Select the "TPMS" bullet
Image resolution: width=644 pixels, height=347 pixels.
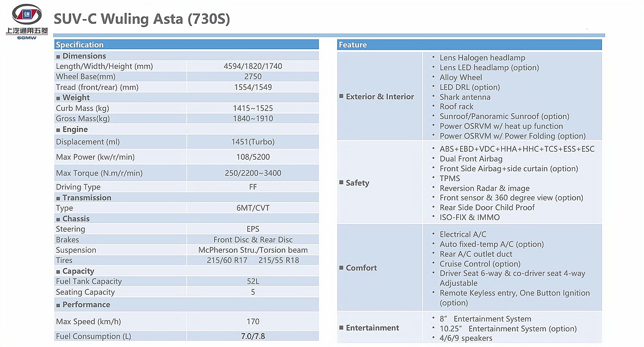449,178
